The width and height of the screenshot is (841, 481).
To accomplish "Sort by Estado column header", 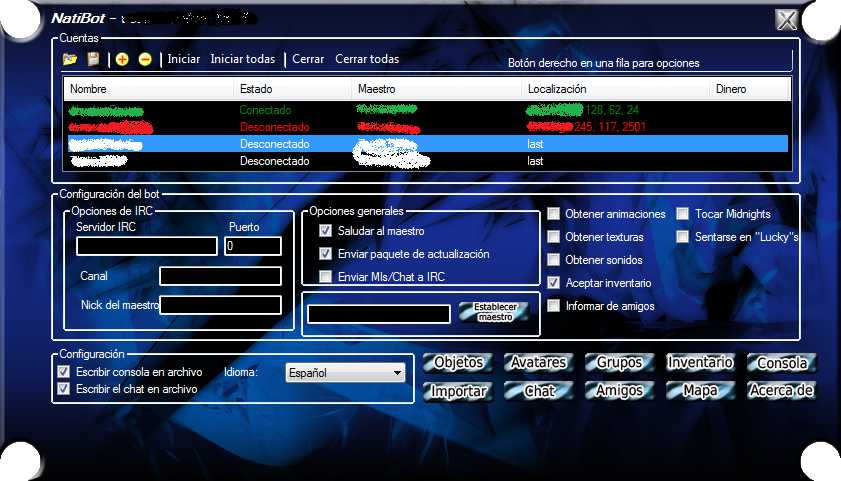I will pos(292,89).
